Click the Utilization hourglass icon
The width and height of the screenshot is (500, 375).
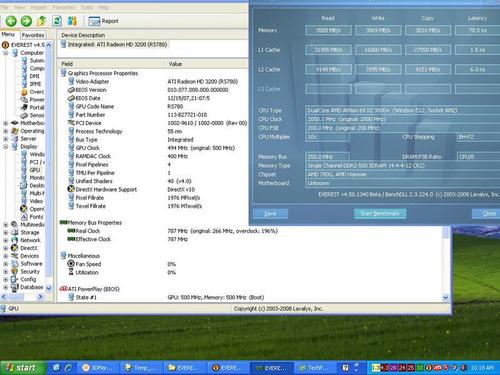coord(71,272)
